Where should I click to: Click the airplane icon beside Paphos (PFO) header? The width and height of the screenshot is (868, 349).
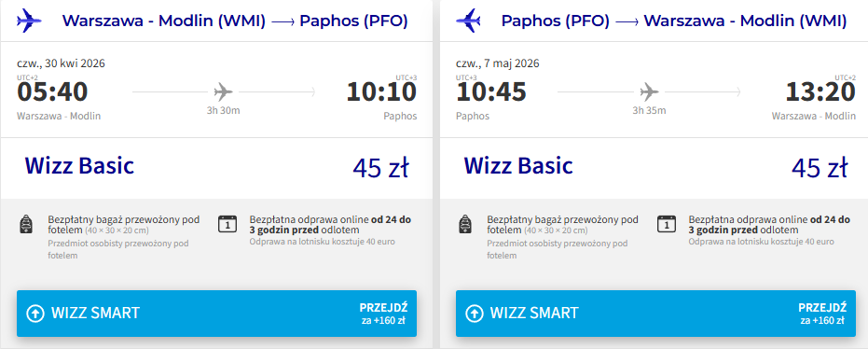(468, 21)
